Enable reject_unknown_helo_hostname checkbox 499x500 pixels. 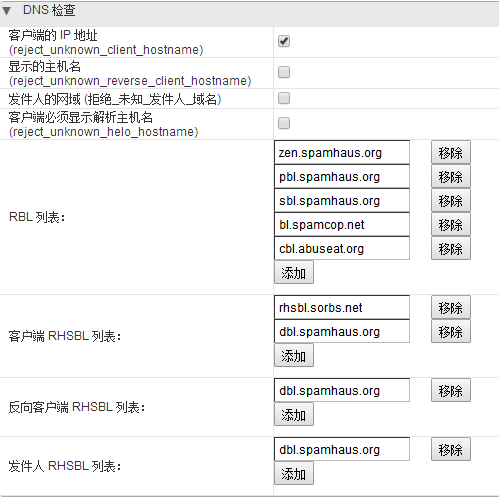pyautogui.click(x=284, y=123)
